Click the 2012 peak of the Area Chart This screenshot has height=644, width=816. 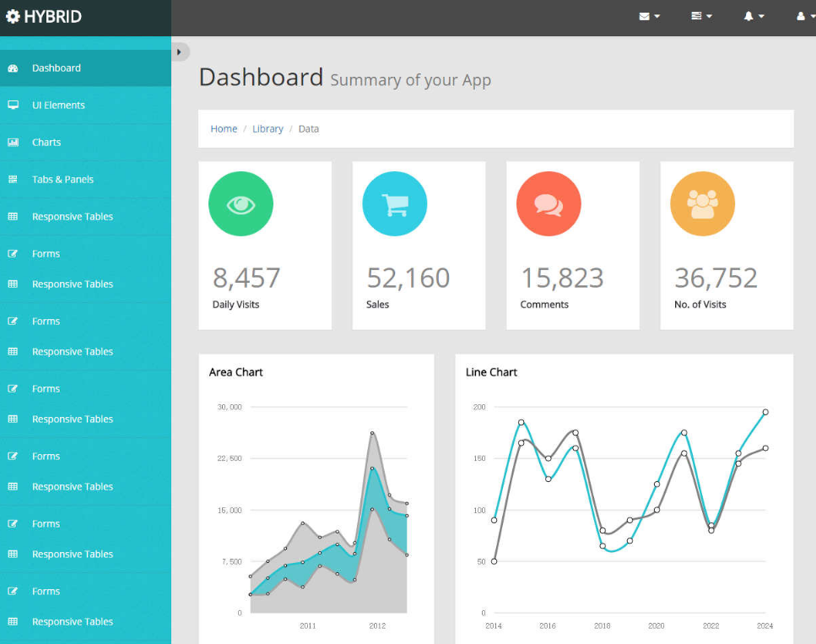click(x=372, y=434)
